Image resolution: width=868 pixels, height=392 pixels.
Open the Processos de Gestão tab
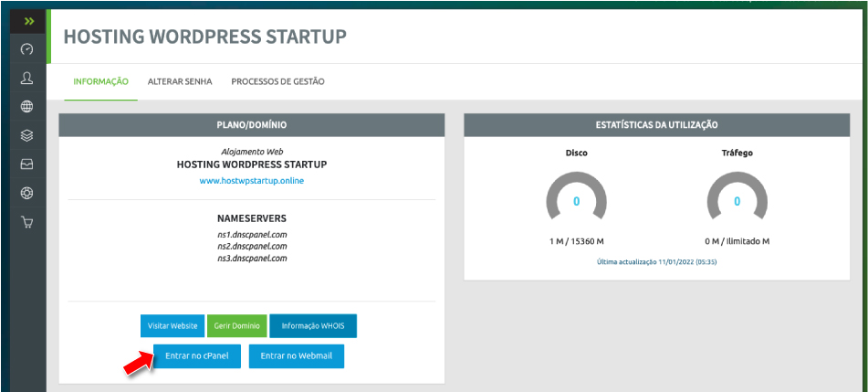click(x=277, y=81)
